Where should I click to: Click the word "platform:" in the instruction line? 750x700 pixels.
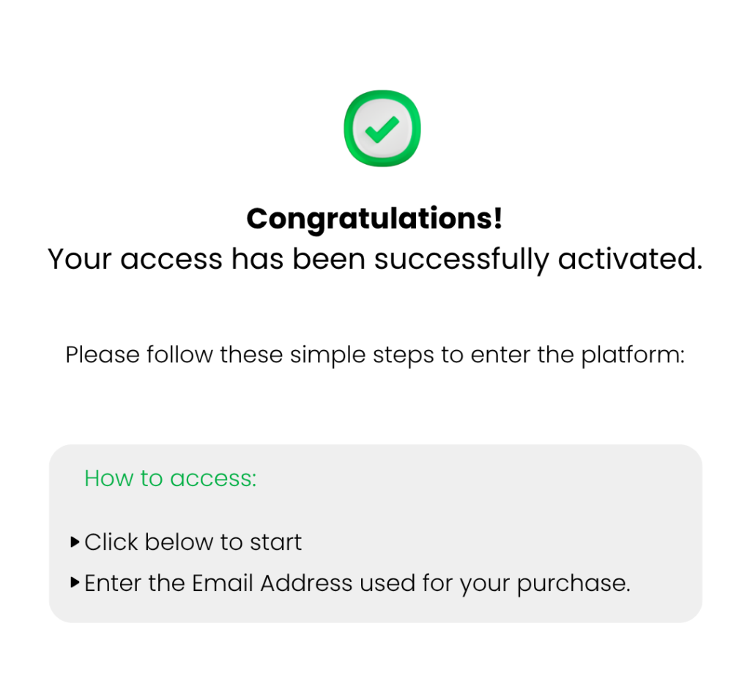click(x=633, y=355)
